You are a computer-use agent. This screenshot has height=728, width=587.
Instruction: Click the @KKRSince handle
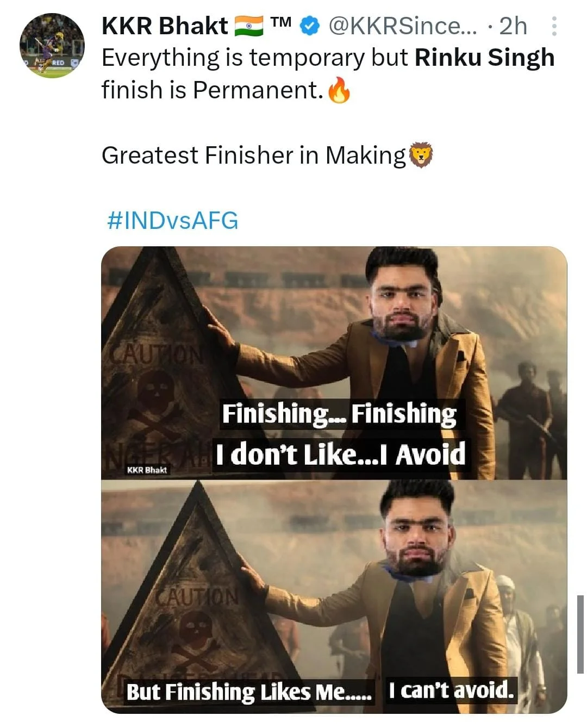[x=403, y=26]
